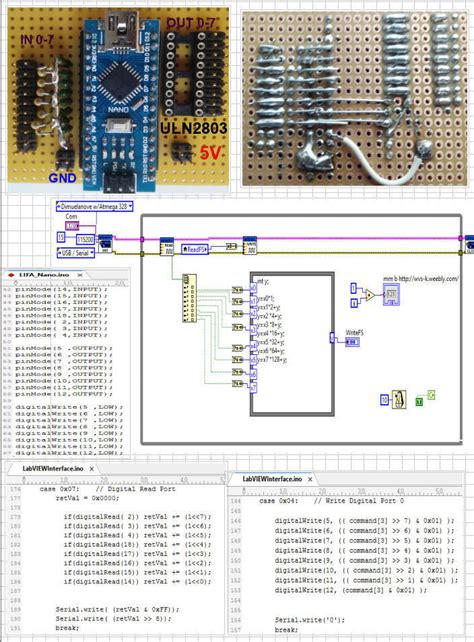Select the Index Array node
This screenshot has height=642, width=474.
(x=189, y=298)
